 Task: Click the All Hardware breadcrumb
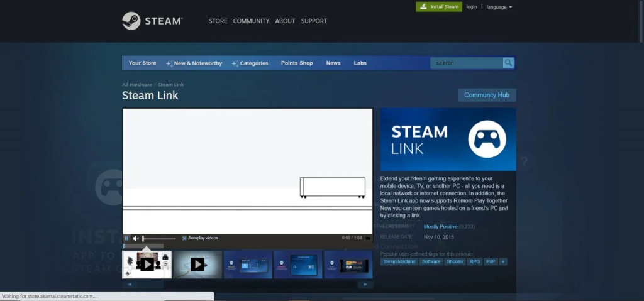pyautogui.click(x=136, y=85)
